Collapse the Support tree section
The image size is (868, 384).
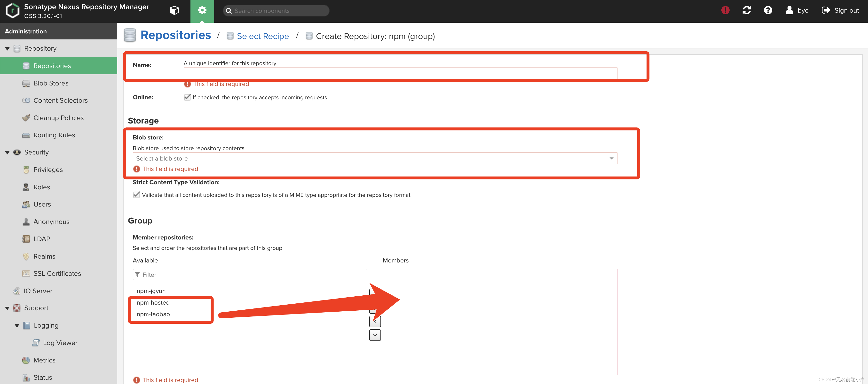tap(7, 308)
